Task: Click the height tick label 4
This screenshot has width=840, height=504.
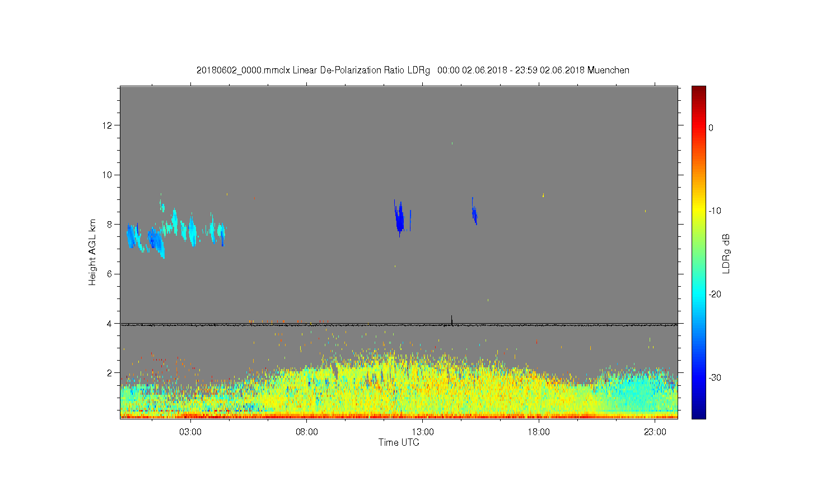Action: click(110, 324)
